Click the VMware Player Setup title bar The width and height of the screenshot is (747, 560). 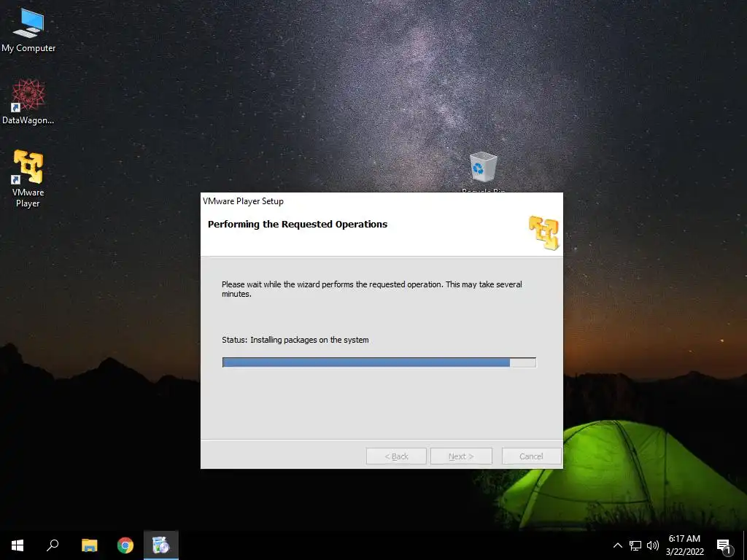tap(382, 201)
